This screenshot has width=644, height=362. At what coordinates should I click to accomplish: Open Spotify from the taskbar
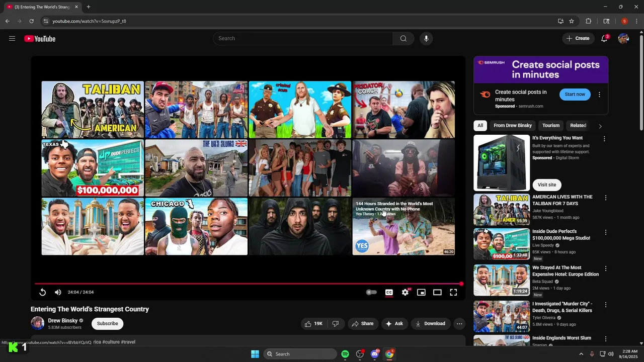[345, 354]
